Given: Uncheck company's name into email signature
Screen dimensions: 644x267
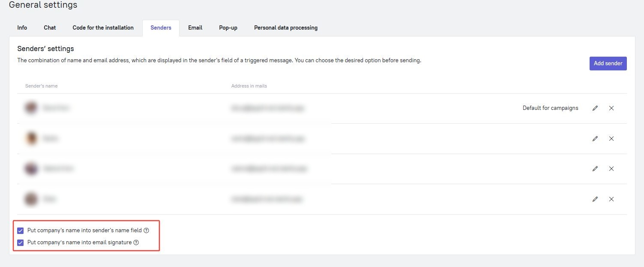Looking at the screenshot, I should click(20, 243).
